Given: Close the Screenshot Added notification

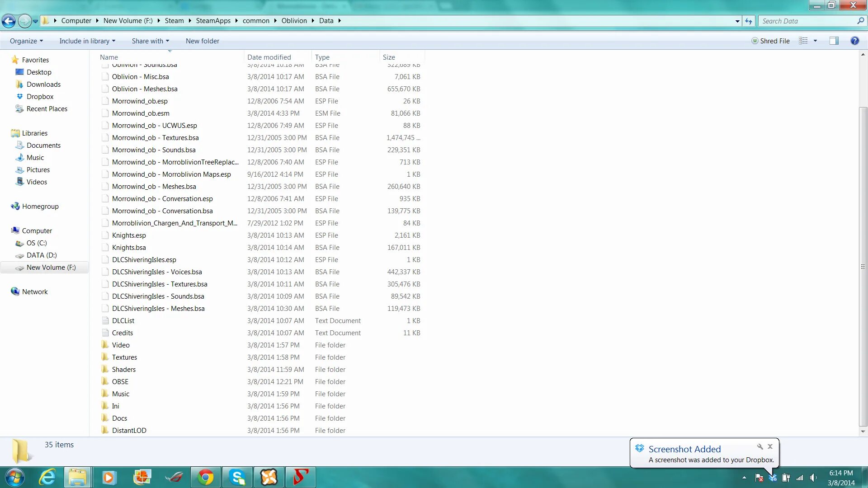Looking at the screenshot, I should [770, 446].
